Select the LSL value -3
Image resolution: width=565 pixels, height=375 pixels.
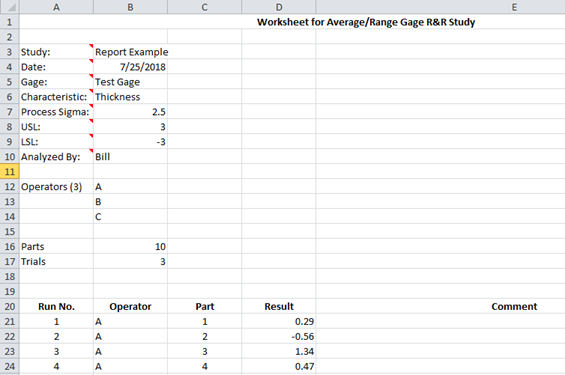pyautogui.click(x=130, y=142)
